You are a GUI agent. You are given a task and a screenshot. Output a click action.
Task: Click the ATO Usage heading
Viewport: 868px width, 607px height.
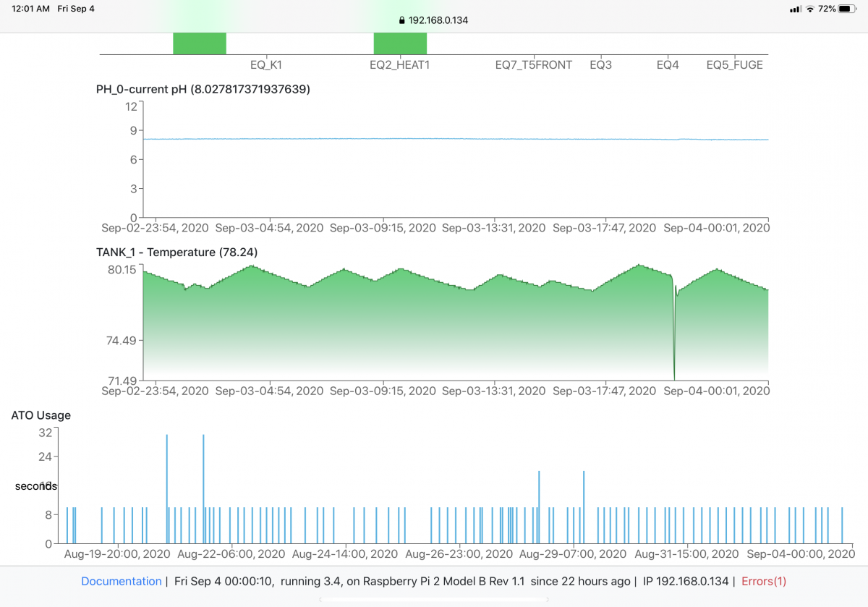pyautogui.click(x=41, y=415)
